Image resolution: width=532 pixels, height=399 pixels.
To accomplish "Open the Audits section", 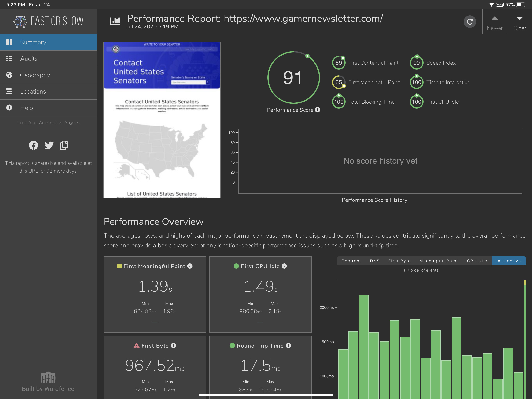I will click(x=48, y=59).
